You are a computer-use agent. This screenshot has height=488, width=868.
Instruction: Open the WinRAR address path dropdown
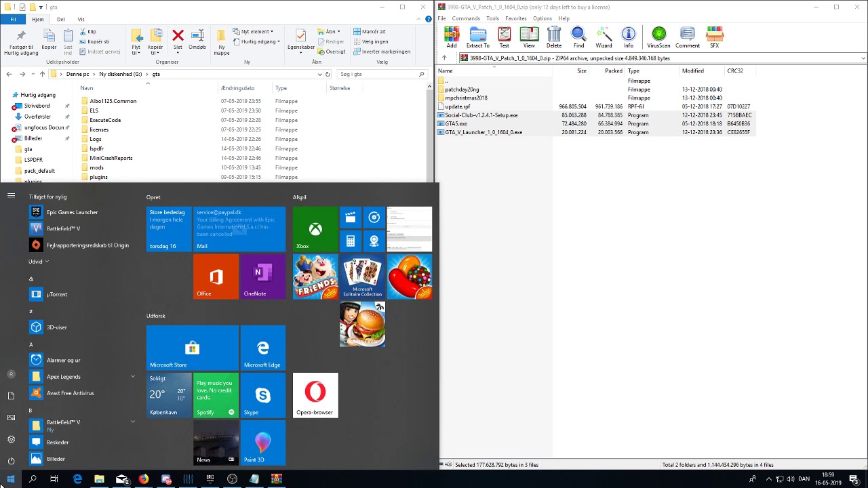point(863,58)
